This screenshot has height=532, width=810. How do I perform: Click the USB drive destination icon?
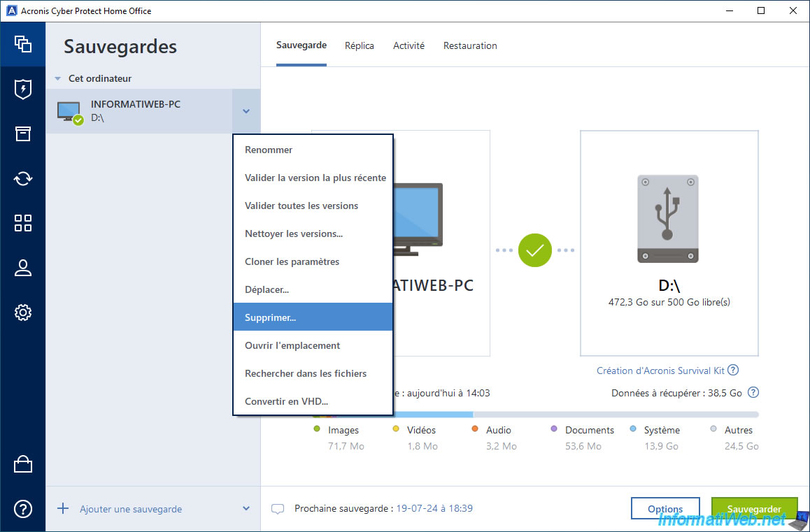click(667, 219)
